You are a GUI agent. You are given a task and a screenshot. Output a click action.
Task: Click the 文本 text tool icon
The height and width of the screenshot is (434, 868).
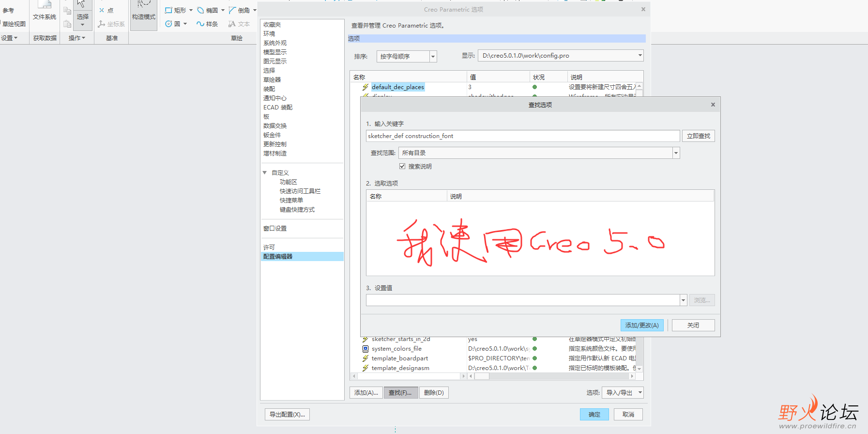click(x=232, y=24)
